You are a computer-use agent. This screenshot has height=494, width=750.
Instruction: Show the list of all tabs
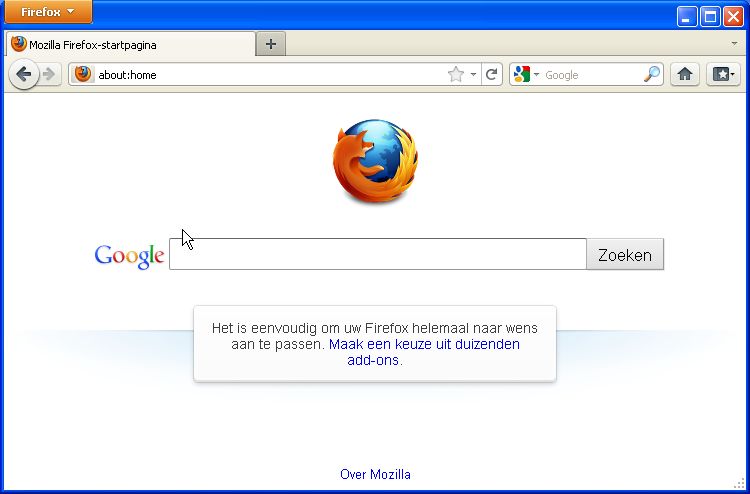point(734,44)
